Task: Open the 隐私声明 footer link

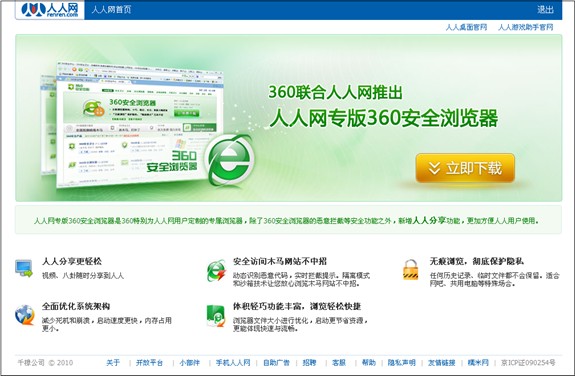Action: coord(402,363)
